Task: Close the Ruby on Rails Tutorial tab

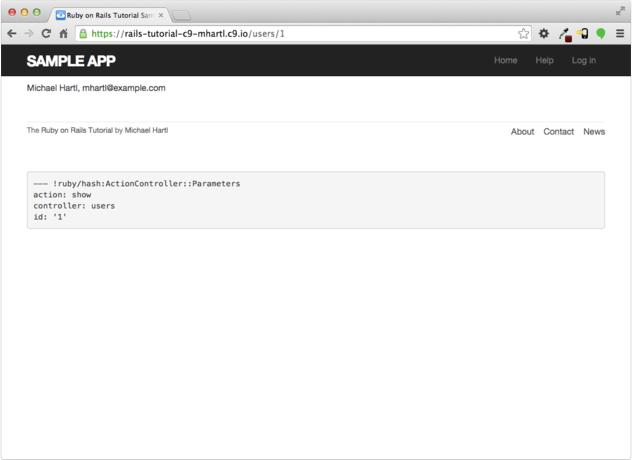Action: [161, 15]
